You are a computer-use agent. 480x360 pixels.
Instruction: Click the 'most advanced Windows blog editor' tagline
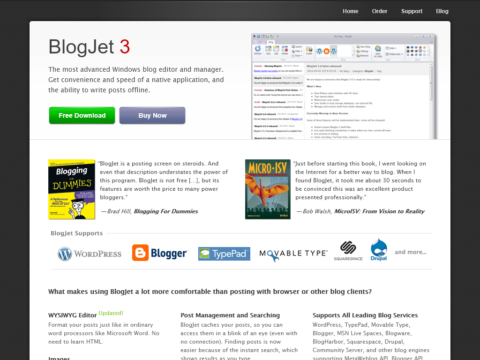point(136,80)
